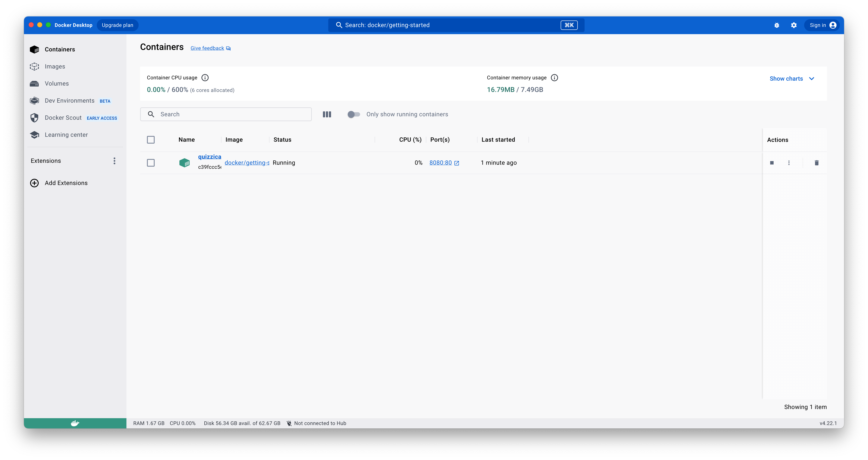
Task: Click the c39fccc5 container ID text
Action: (x=210, y=167)
